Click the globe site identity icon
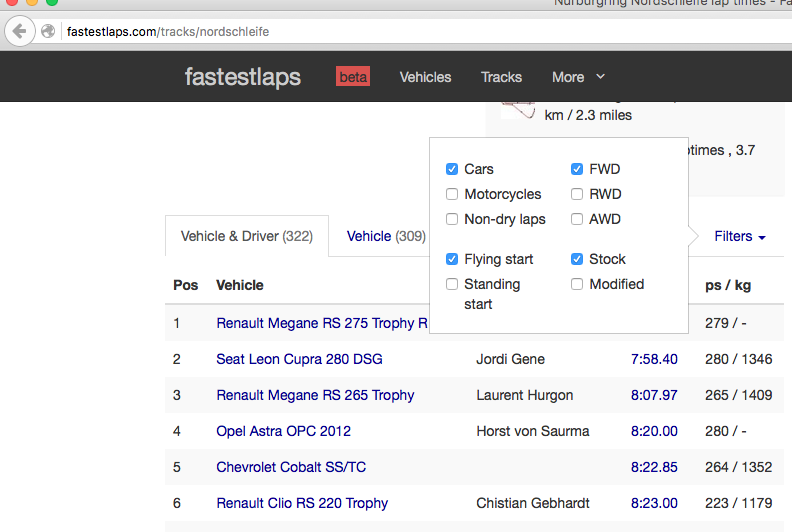Image resolution: width=792 pixels, height=532 pixels. point(48,31)
